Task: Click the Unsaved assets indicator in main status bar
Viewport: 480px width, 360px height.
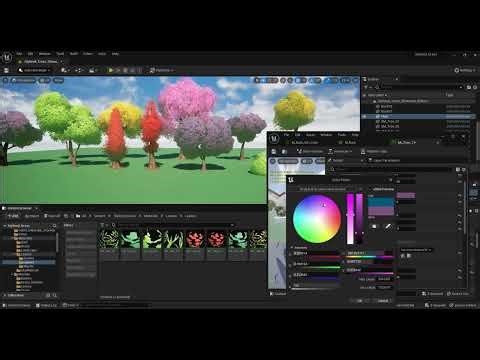Action: 435,305
